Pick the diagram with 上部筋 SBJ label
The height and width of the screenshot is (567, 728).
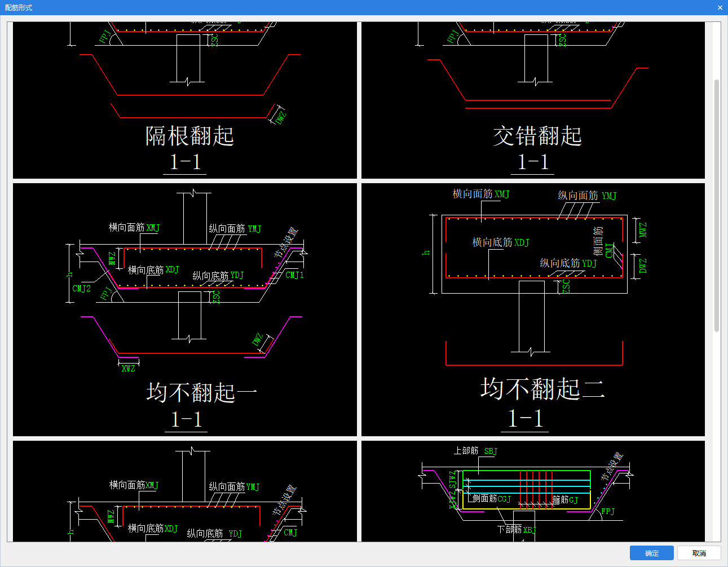(533, 491)
